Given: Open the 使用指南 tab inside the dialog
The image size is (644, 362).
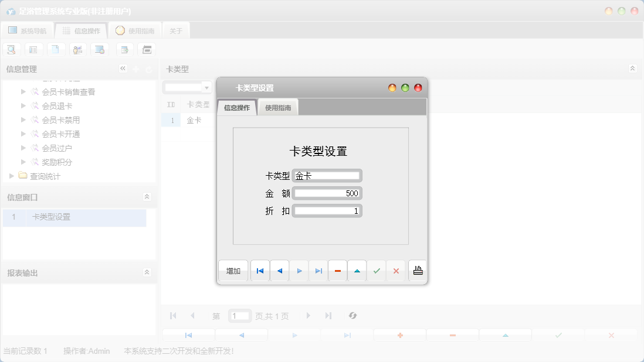Looking at the screenshot, I should [277, 107].
